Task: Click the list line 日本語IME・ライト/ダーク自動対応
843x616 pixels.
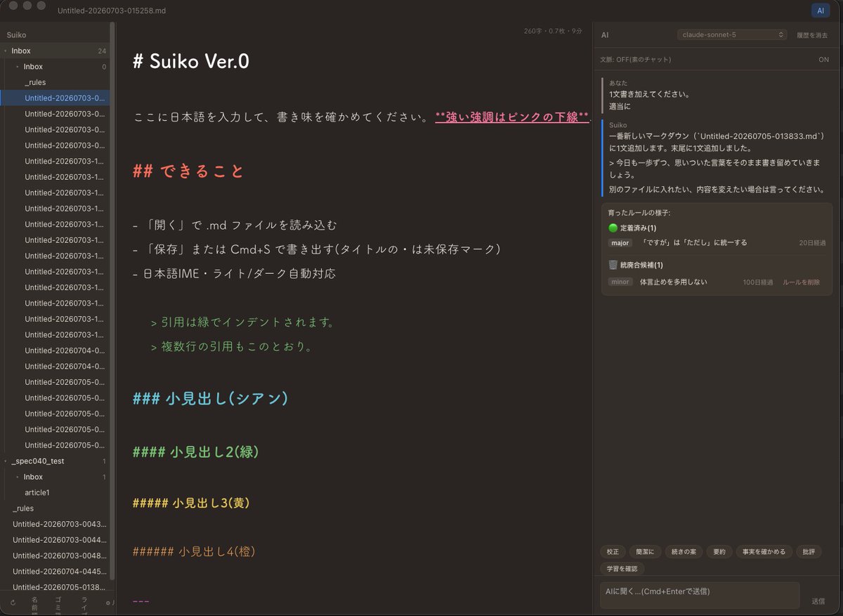Action: click(234, 273)
